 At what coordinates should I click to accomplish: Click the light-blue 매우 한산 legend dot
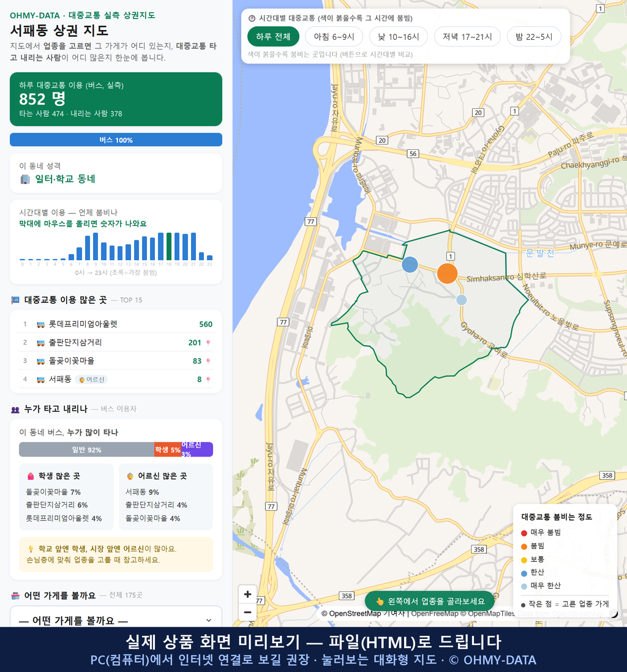click(x=524, y=586)
